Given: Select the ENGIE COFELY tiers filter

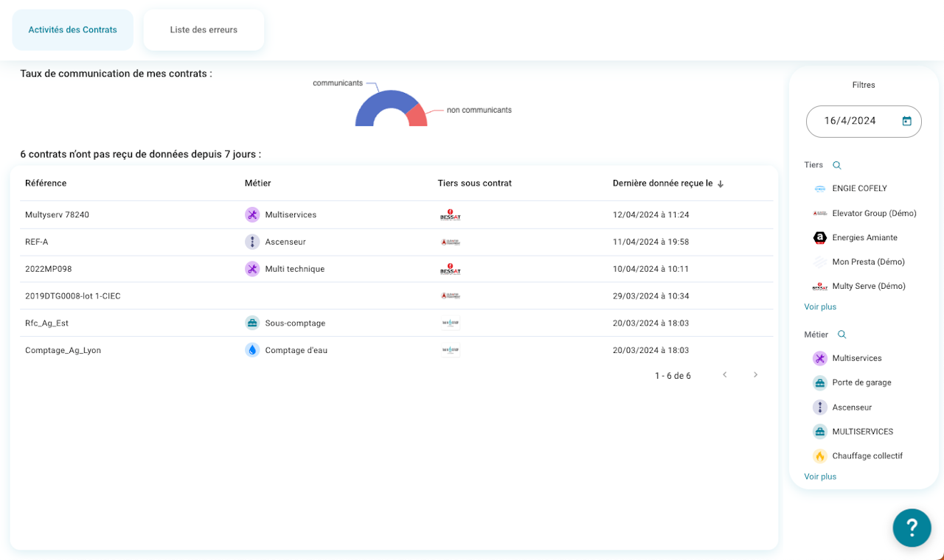Looking at the screenshot, I should [859, 189].
